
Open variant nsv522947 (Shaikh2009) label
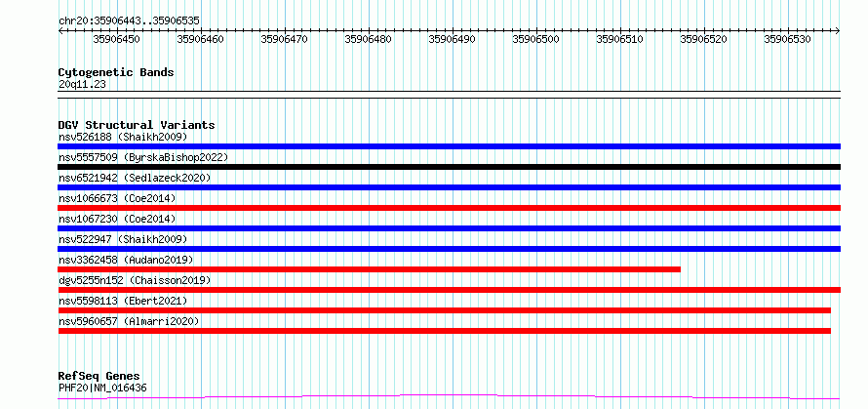pos(123,239)
